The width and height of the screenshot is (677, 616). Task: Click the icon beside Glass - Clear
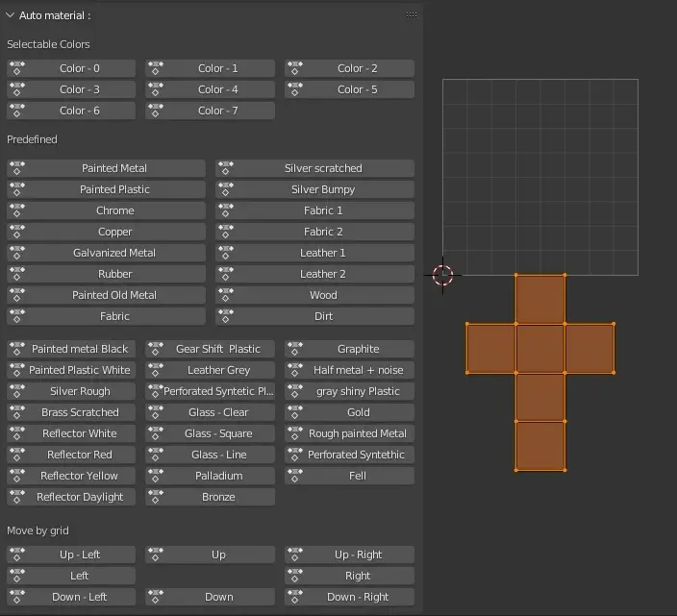pos(156,412)
